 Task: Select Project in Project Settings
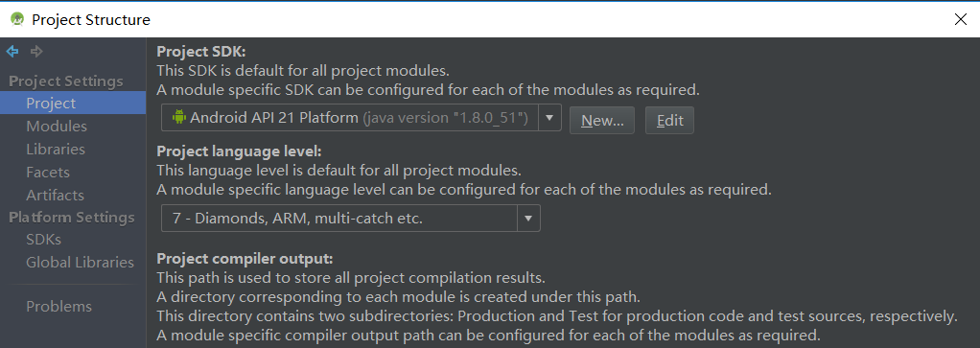pyautogui.click(x=73, y=104)
